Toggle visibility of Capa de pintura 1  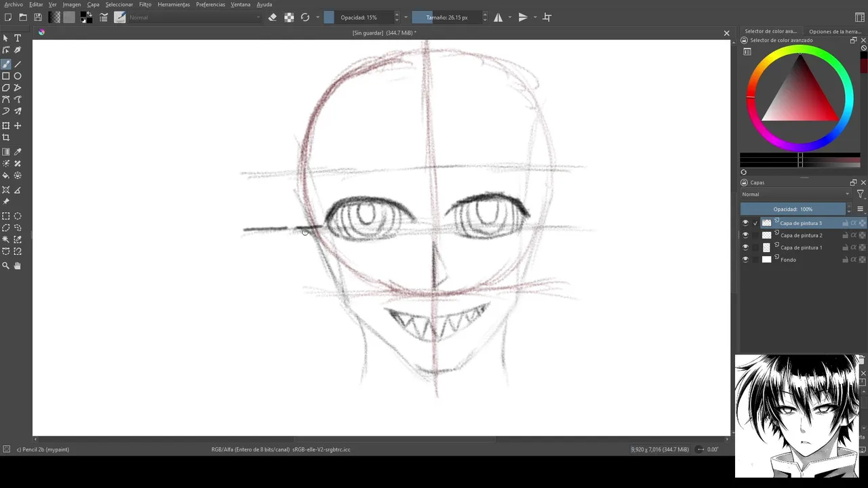tap(745, 247)
